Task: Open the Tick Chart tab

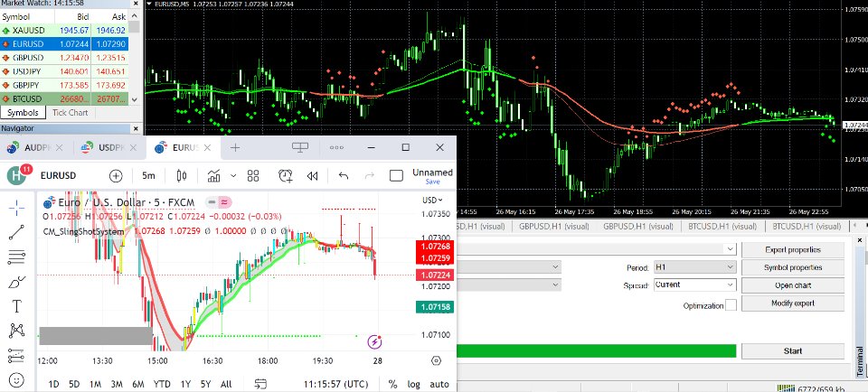Action: tap(70, 113)
